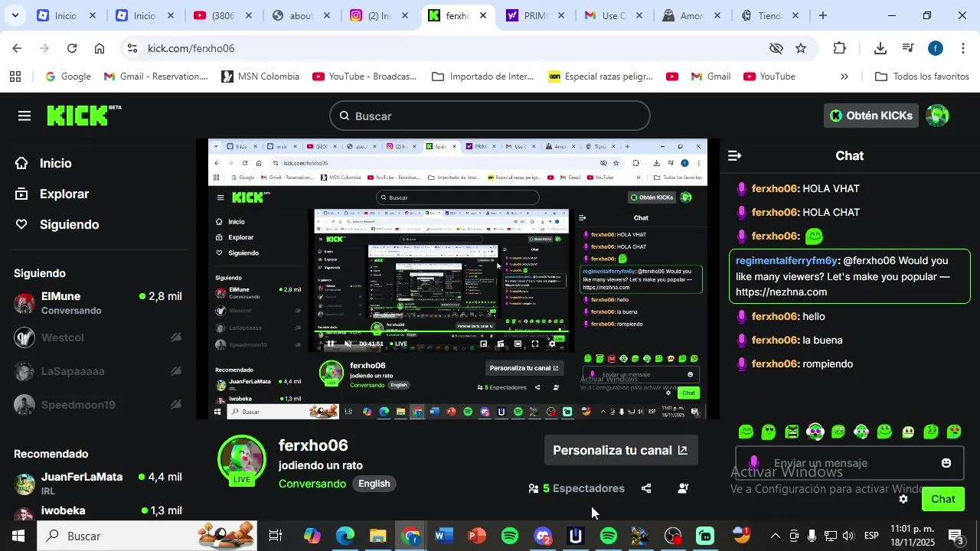Screen dimensions: 980x551
Task: Go to Chrome home page button
Action: point(100,48)
